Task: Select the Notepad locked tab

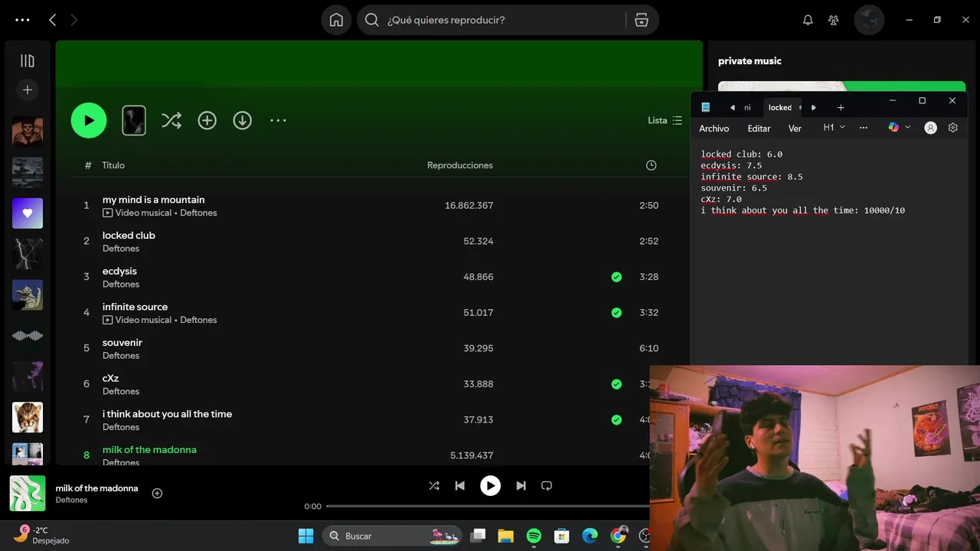Action: pos(780,108)
